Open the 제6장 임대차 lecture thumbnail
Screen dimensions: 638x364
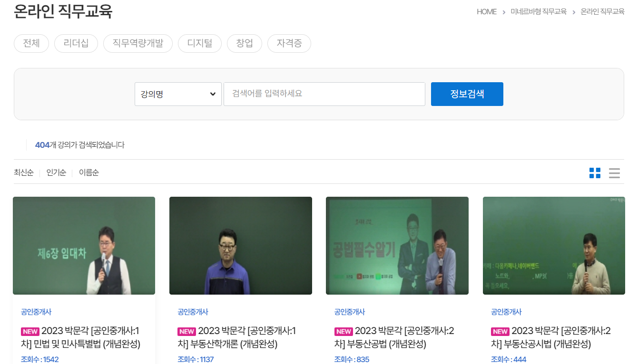point(84,246)
